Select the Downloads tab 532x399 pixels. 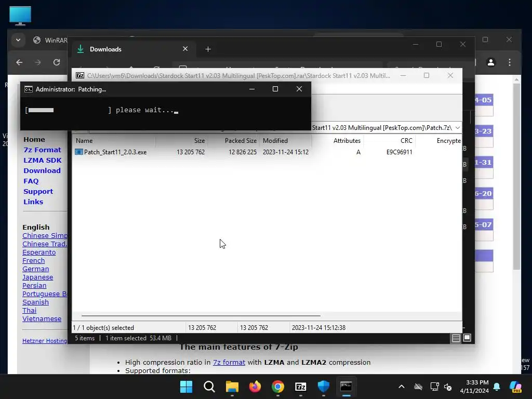pyautogui.click(x=132, y=49)
